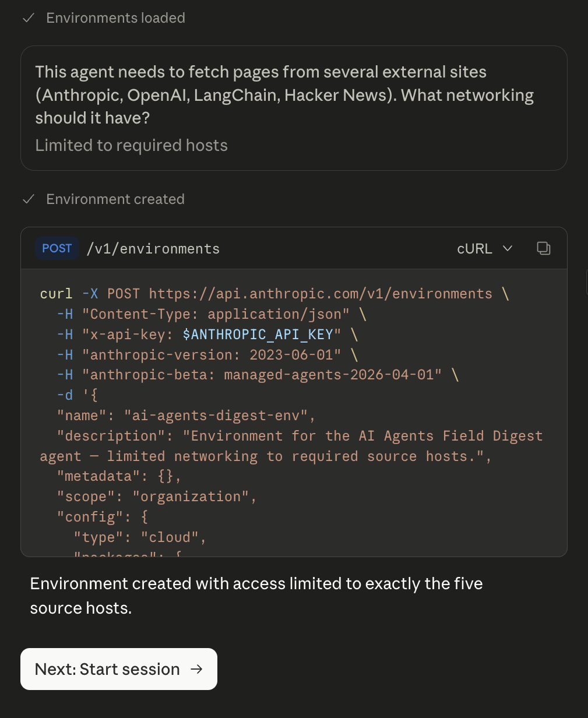Click the Environment created status text
This screenshot has width=588, height=718.
pos(115,199)
